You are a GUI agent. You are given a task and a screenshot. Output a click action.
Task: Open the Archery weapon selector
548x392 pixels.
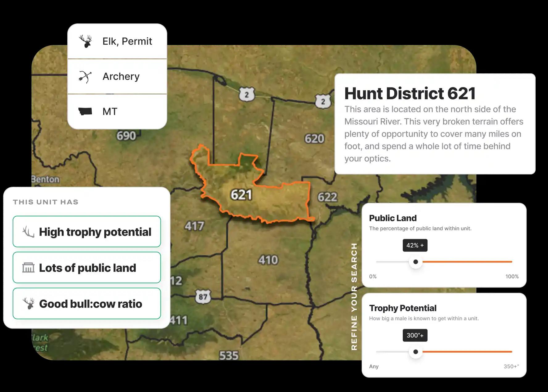[117, 76]
